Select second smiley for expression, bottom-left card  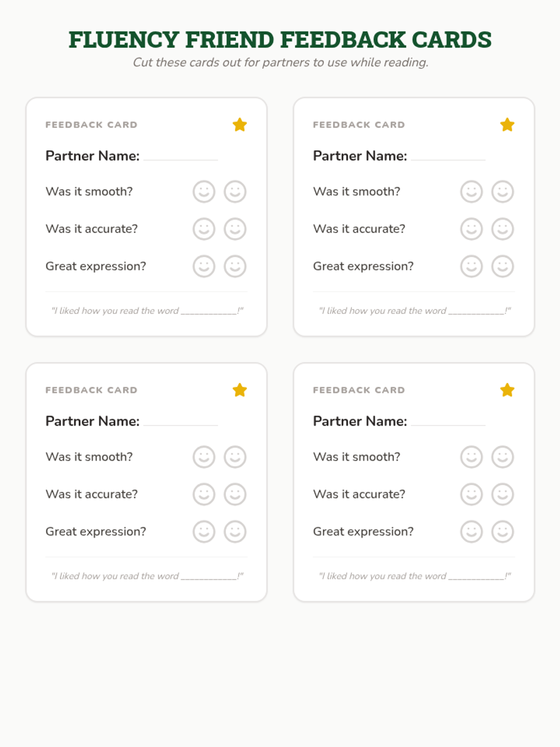click(235, 531)
